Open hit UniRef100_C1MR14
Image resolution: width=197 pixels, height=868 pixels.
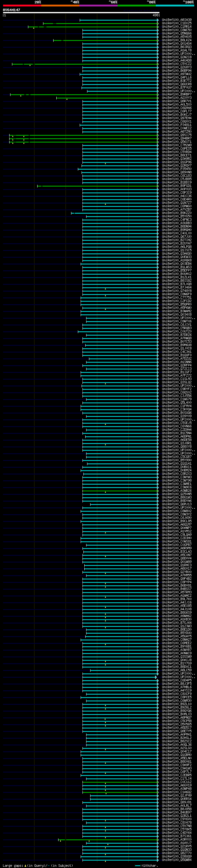[176, 26]
